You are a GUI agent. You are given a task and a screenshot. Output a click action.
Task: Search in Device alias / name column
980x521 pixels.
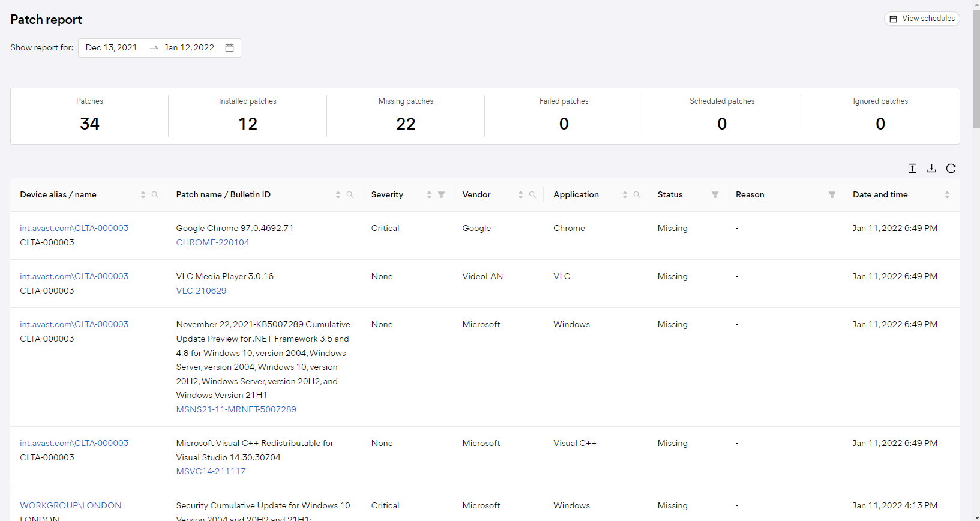tap(155, 195)
